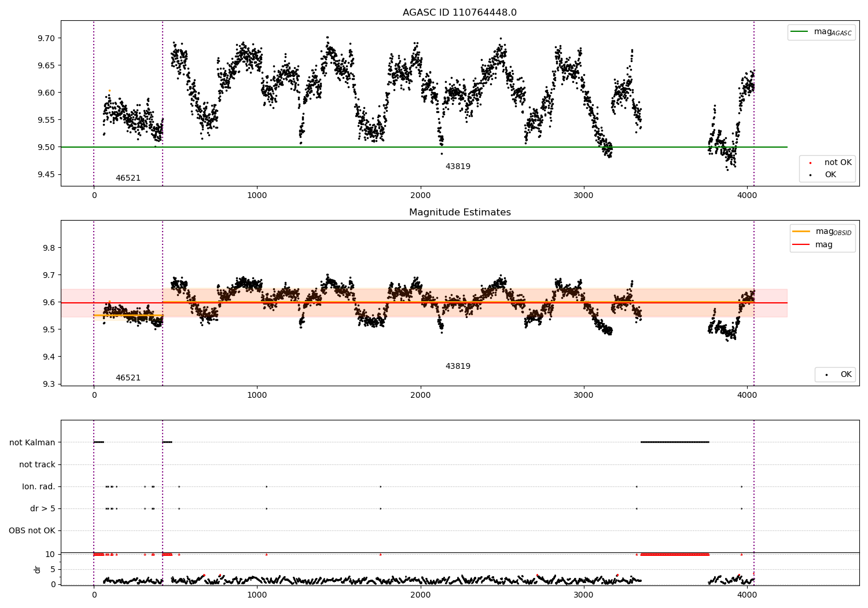The width and height of the screenshot is (868, 608).
Task: Click the green mag AGASC legend line
Action: click(x=800, y=32)
